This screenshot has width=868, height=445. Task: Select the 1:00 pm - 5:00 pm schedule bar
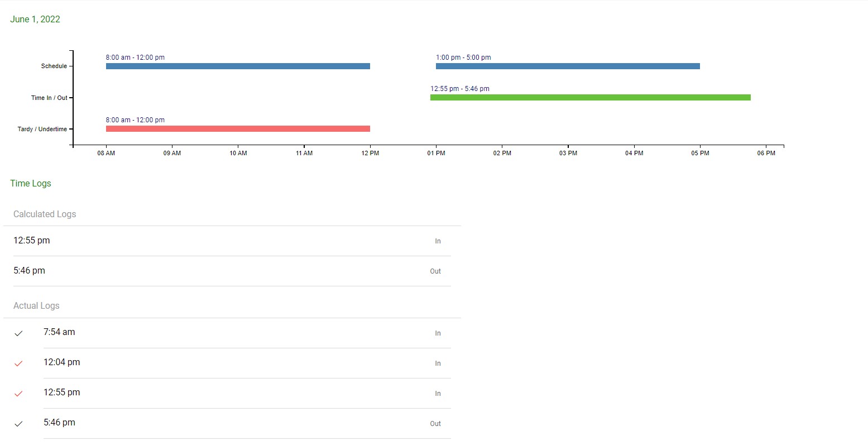(x=568, y=66)
